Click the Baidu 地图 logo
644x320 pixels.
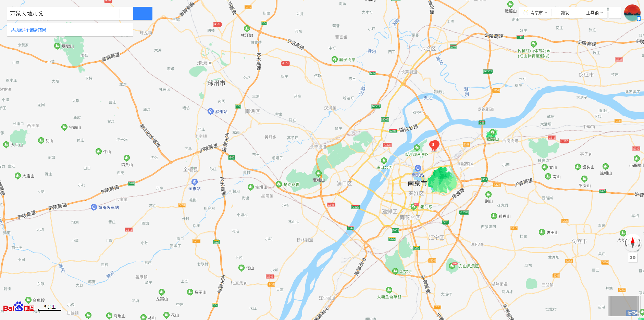[x=19, y=307]
